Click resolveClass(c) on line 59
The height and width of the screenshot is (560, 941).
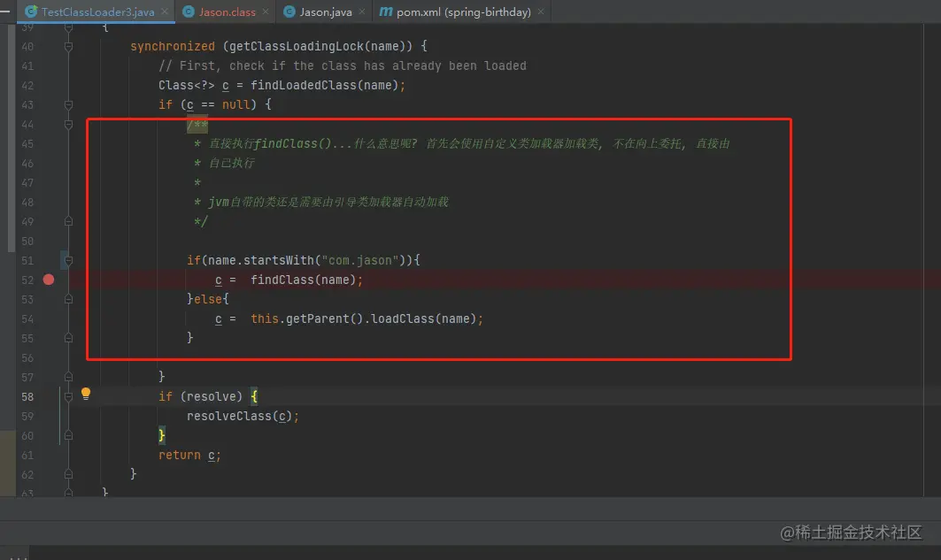click(x=239, y=416)
